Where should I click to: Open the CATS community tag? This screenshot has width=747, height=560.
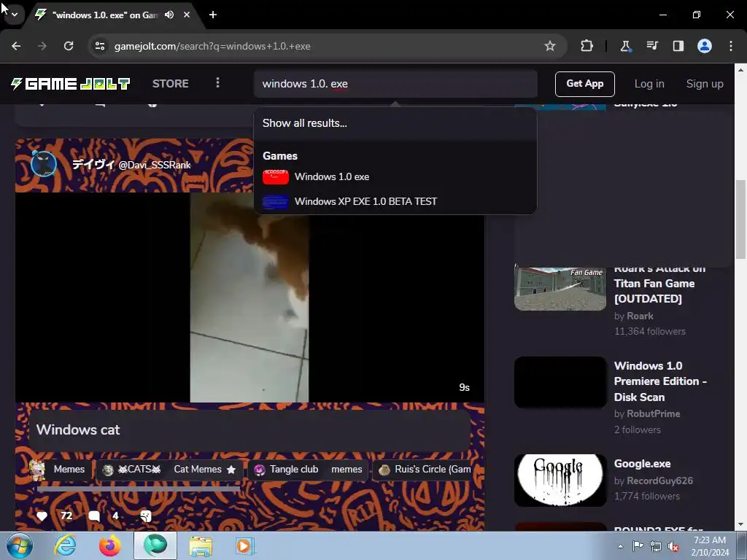[131, 470]
